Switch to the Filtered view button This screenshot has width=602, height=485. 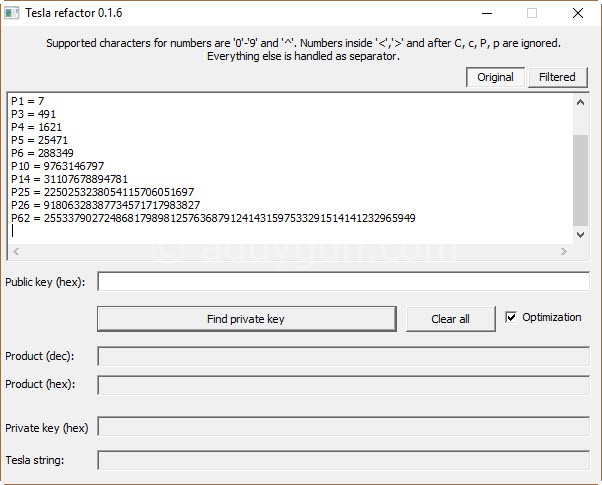(x=557, y=77)
